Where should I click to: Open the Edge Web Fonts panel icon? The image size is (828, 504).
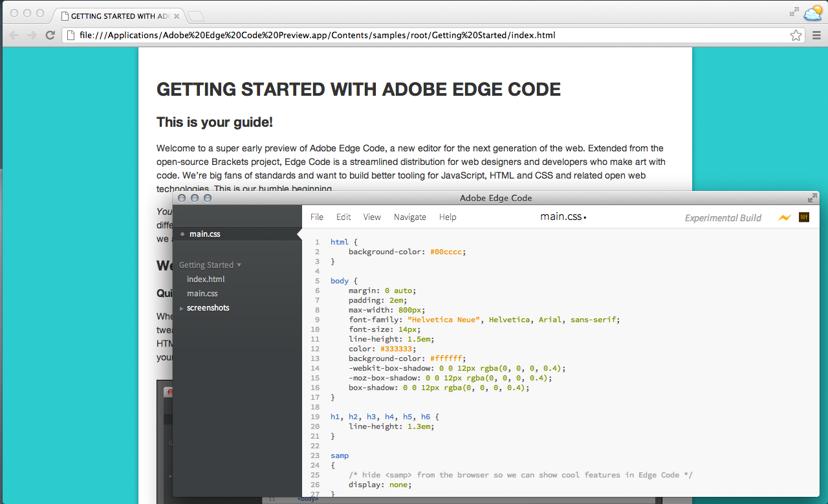(x=803, y=217)
